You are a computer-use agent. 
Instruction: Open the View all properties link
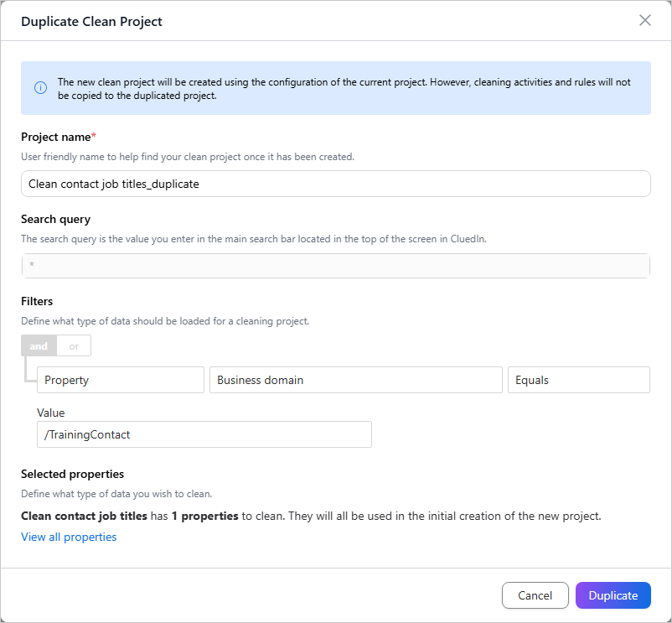tap(69, 537)
